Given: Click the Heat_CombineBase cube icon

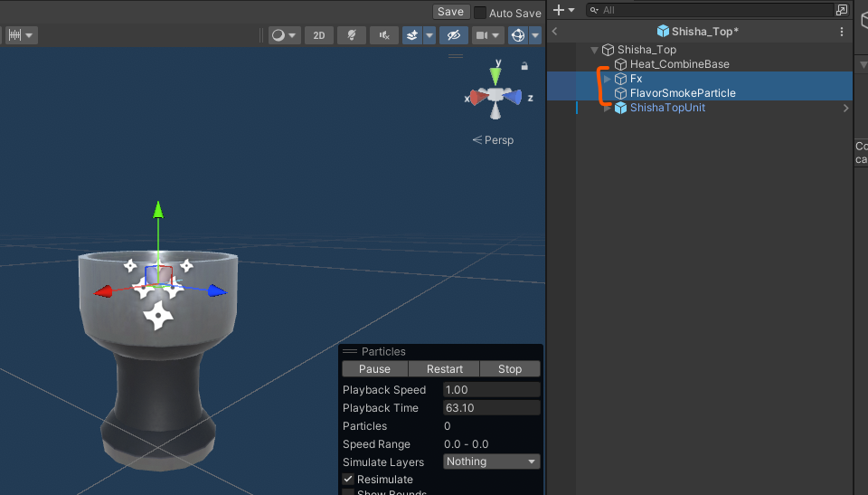Looking at the screenshot, I should 620,64.
